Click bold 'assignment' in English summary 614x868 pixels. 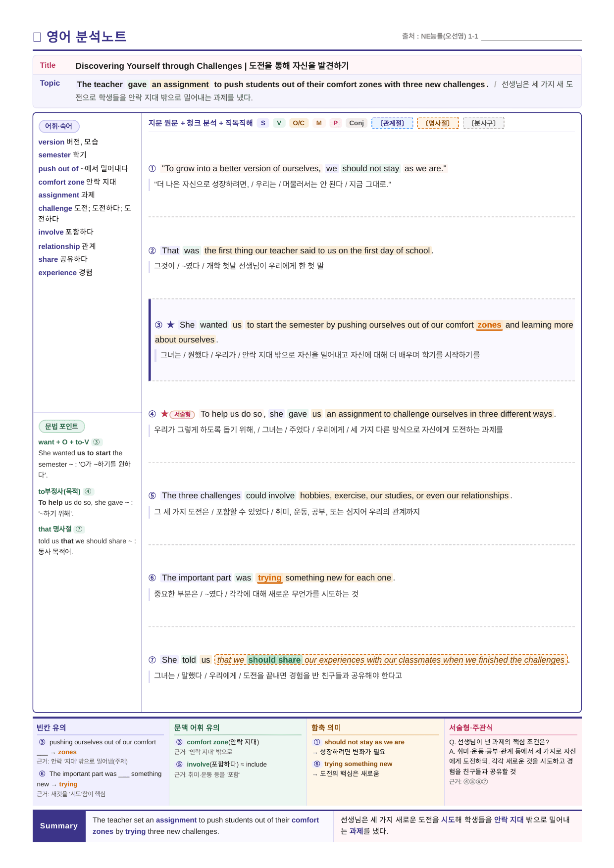176,820
